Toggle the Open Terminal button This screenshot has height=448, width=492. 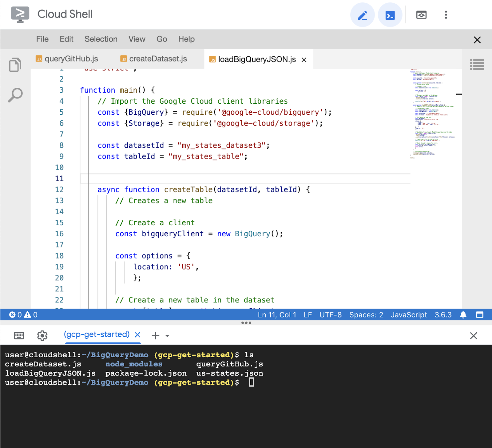click(x=390, y=15)
